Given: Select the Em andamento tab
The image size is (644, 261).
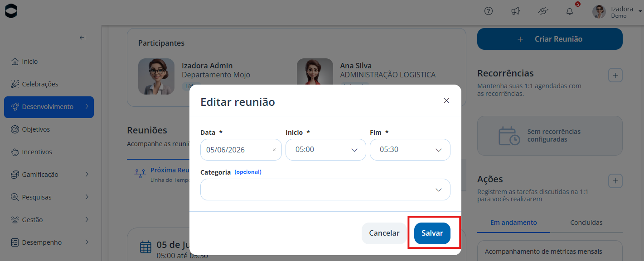Looking at the screenshot, I should pyautogui.click(x=513, y=223).
